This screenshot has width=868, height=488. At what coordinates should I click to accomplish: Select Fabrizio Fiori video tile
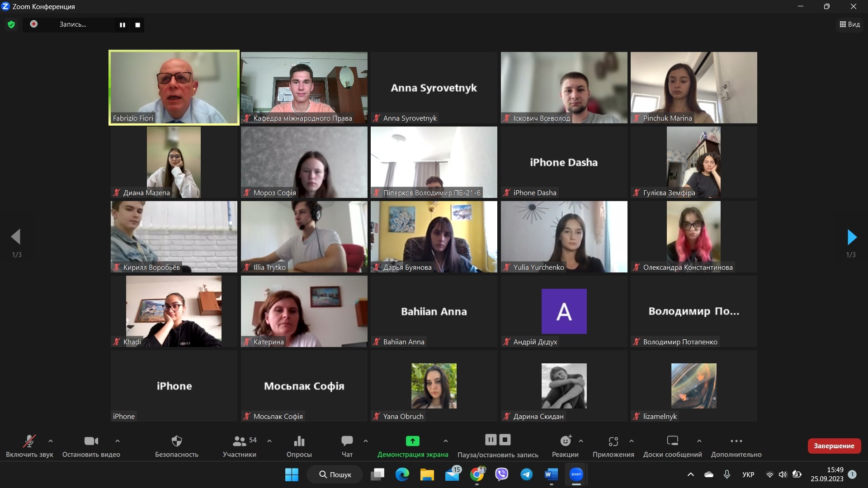(174, 88)
